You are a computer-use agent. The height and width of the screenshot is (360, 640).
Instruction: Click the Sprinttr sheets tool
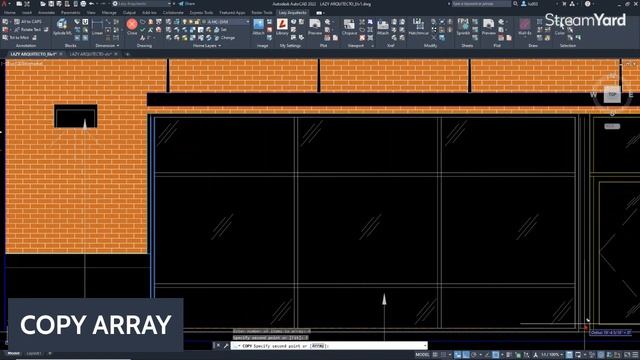tap(463, 27)
